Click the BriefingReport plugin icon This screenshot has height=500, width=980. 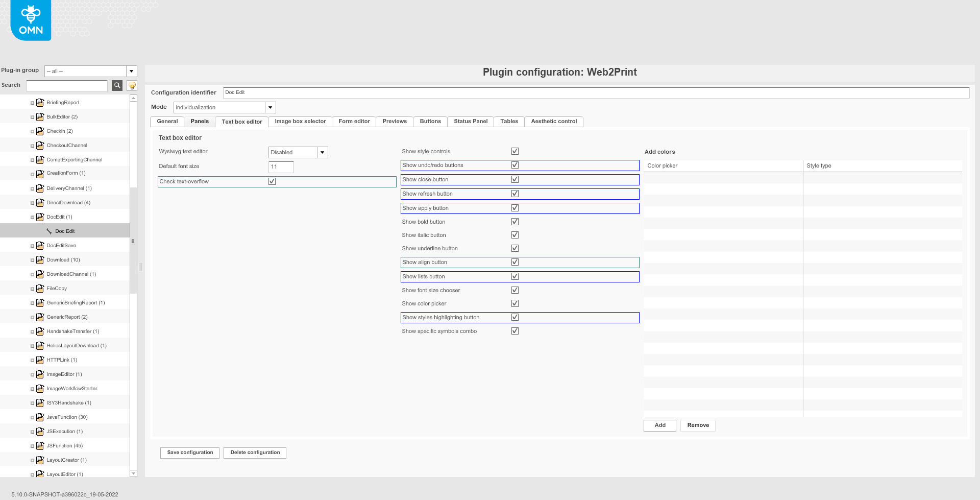[x=40, y=103]
